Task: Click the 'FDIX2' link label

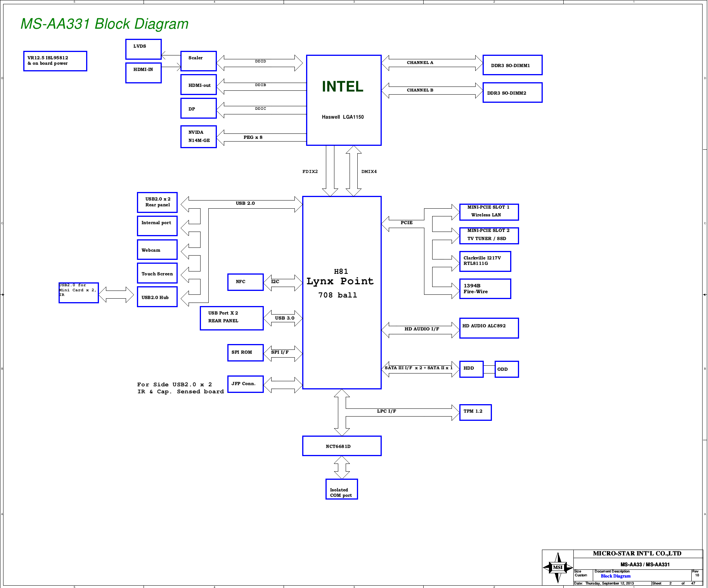Action: 310,171
